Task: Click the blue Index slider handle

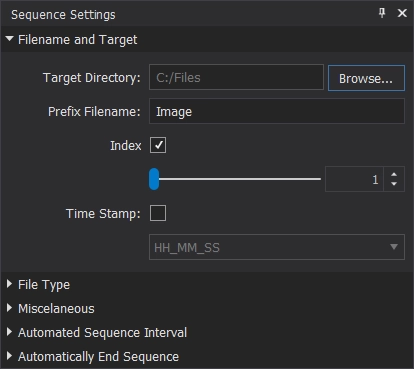Action: pos(154,179)
